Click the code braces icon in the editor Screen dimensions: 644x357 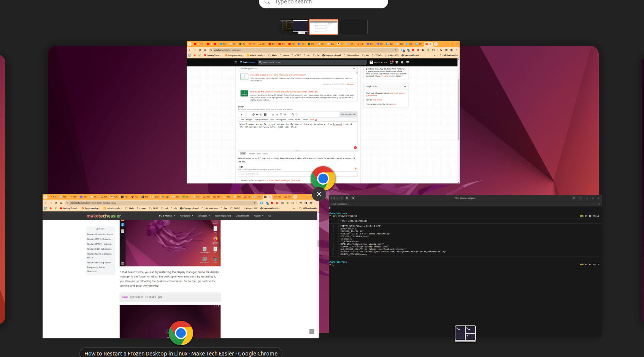(261, 114)
